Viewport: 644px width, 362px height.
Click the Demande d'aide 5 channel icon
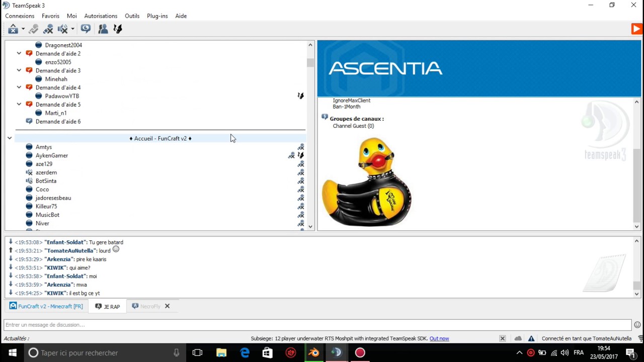tap(29, 105)
